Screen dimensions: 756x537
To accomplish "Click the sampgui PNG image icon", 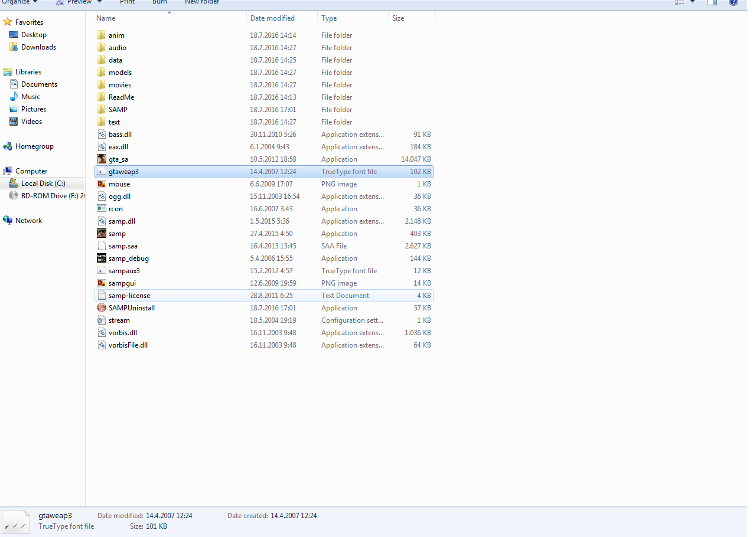I will pos(101,283).
